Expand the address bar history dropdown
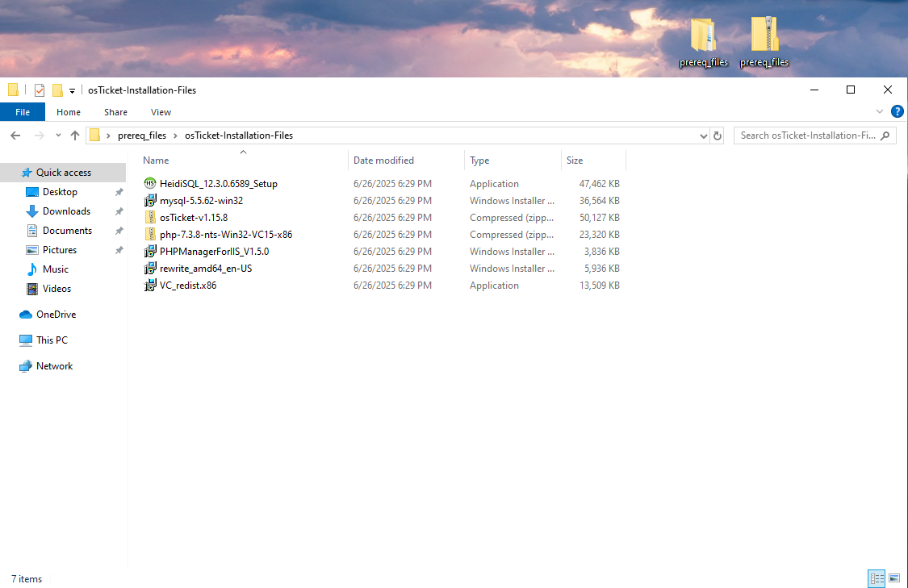Image resolution: width=908 pixels, height=588 pixels. (703, 136)
